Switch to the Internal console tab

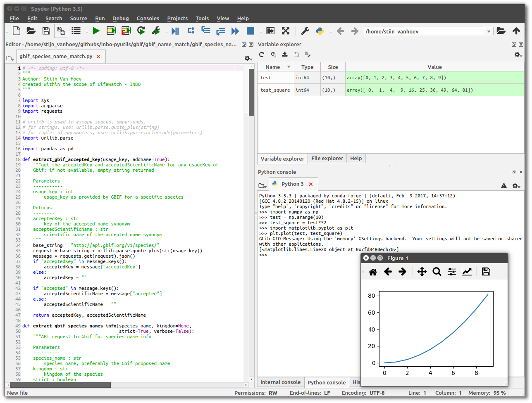tap(281, 382)
